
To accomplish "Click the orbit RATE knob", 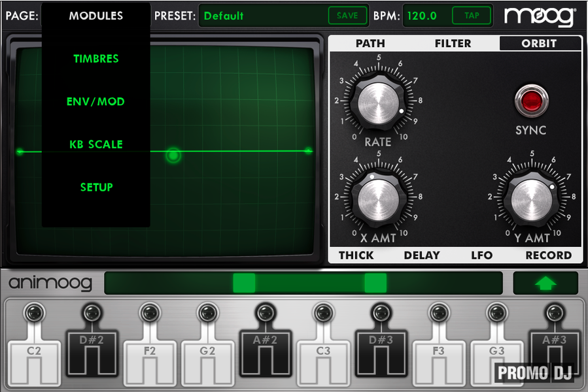I will tap(379, 103).
